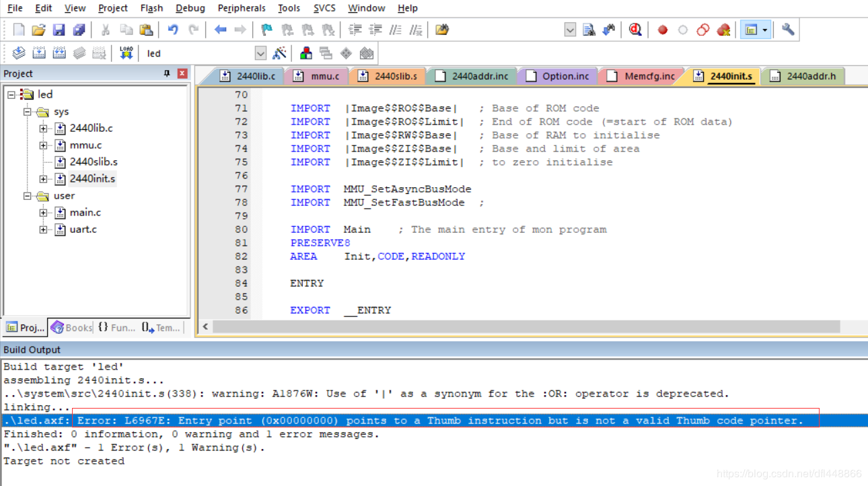The width and height of the screenshot is (868, 486).
Task: Click the editor's horizontal scrollbar left arrow
Action: click(x=205, y=326)
